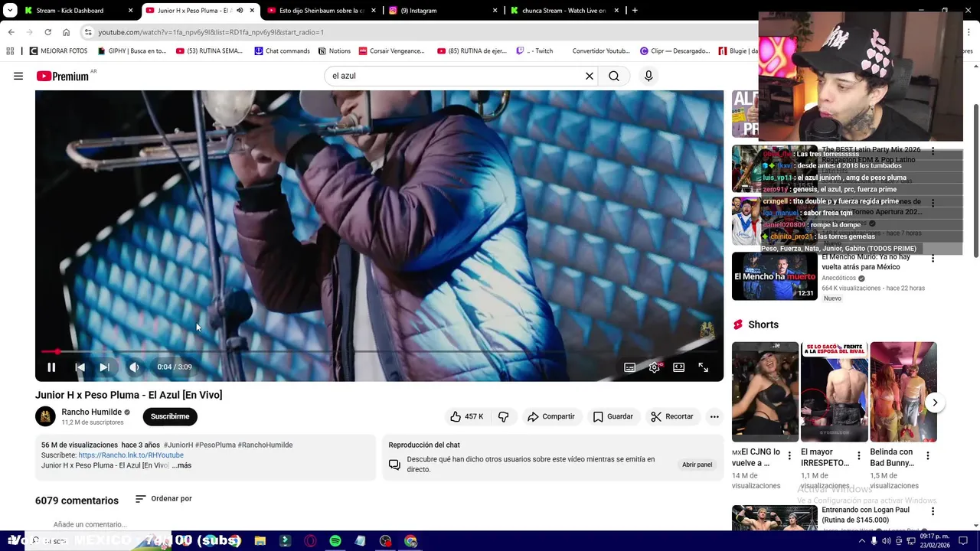Share the video via Compartir

pyautogui.click(x=550, y=416)
